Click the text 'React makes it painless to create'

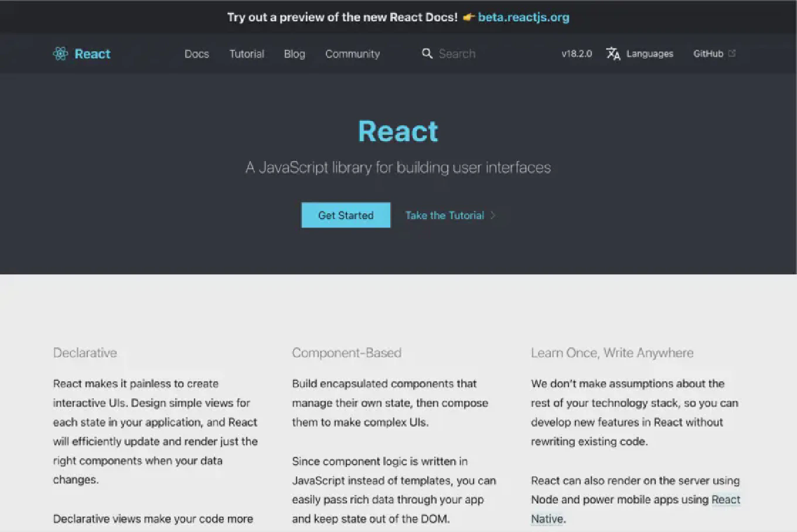pos(136,384)
